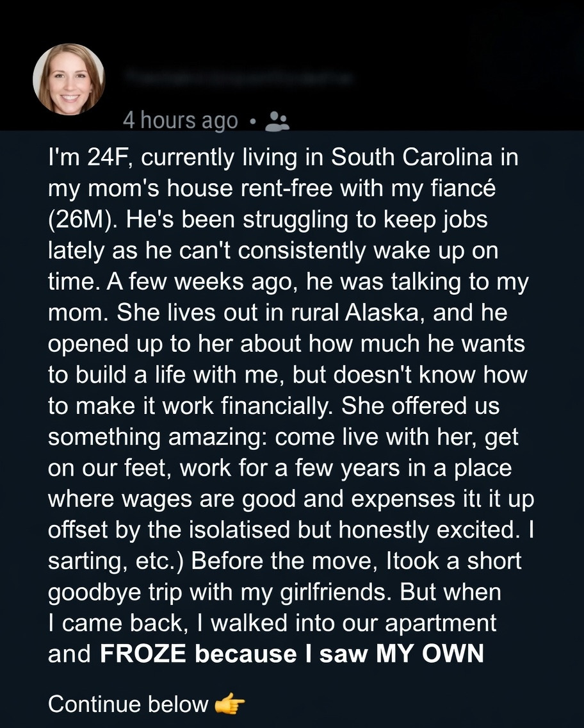Click "He's been struggling to keep jobs"
Screen dimensions: 584x728
coord(303,219)
